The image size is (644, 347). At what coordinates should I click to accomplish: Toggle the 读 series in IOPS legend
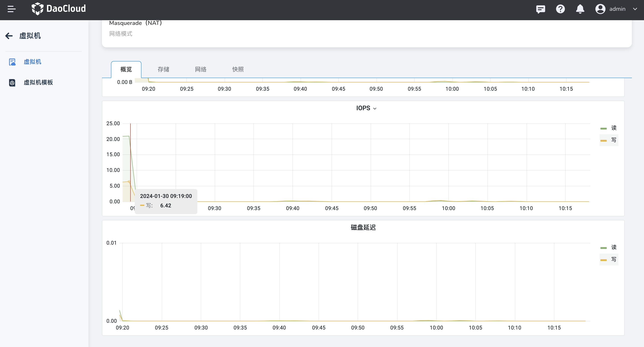609,128
